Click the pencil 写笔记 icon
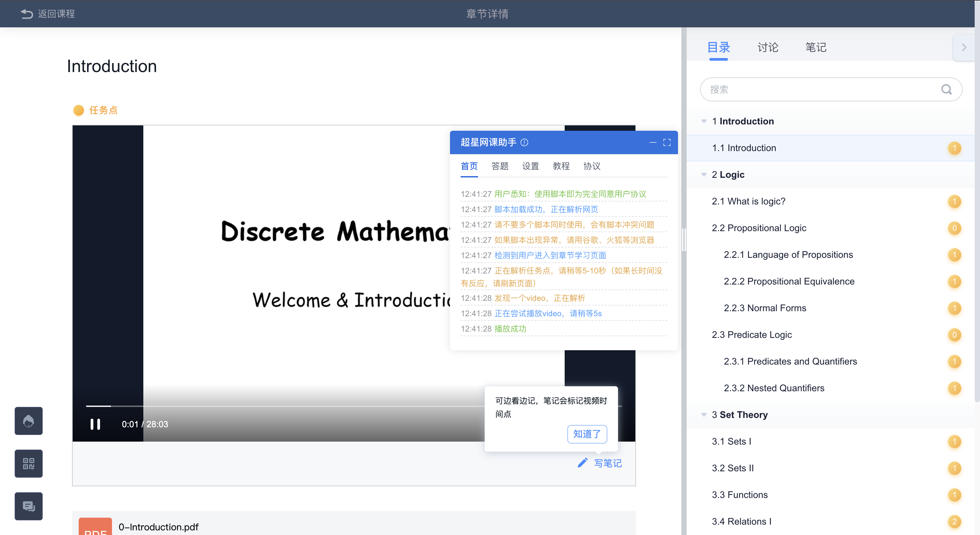Image resolution: width=980 pixels, height=535 pixels. click(582, 463)
